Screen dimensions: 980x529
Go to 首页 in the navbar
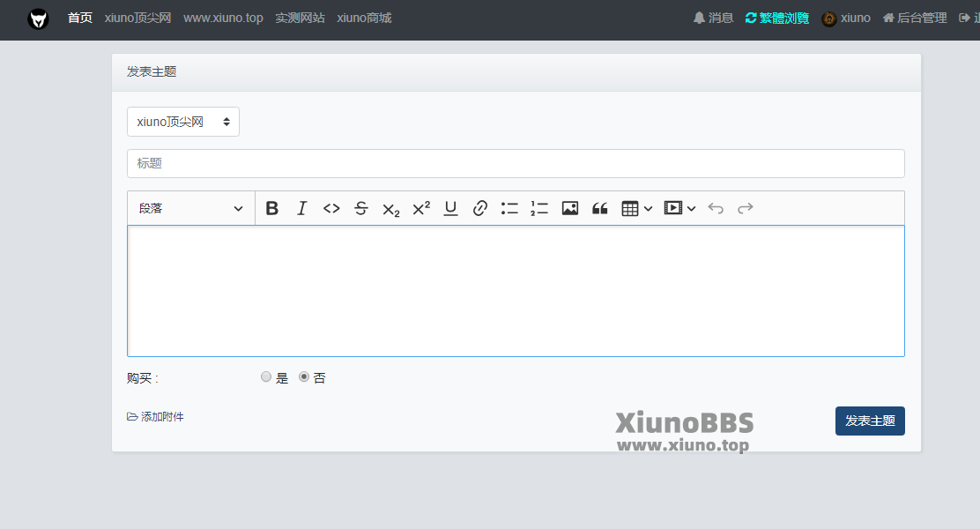click(x=80, y=19)
